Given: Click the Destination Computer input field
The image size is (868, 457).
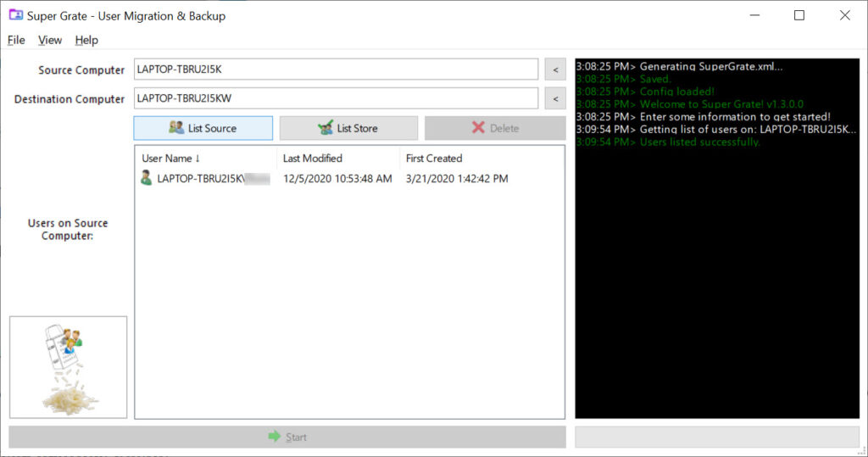Looking at the screenshot, I should 336,98.
